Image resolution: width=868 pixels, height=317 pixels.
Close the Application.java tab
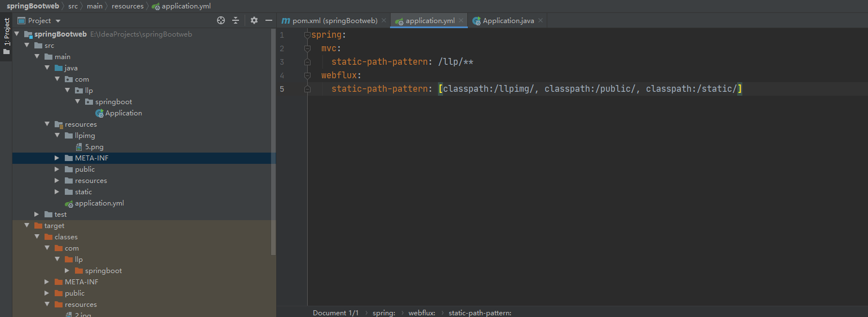point(541,20)
